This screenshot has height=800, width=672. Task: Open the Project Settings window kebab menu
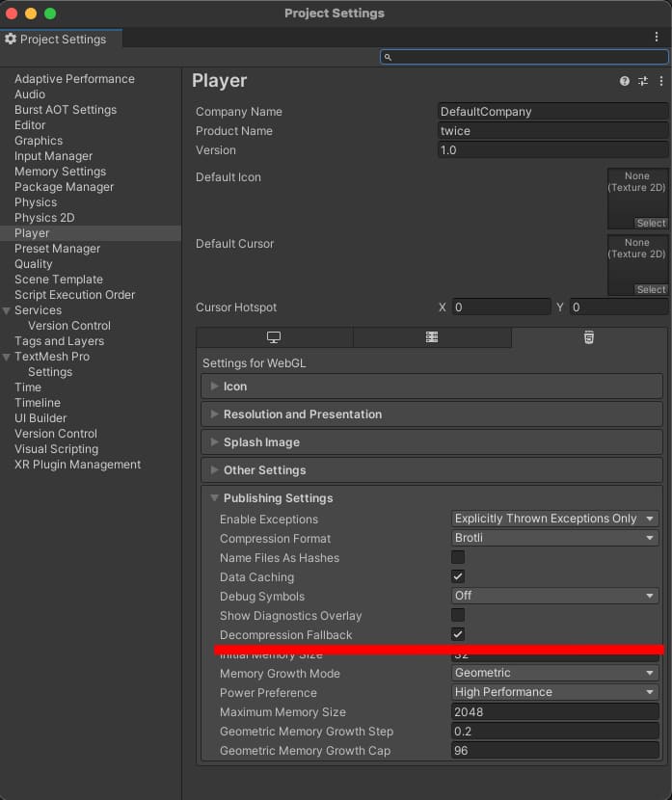pyautogui.click(x=657, y=37)
